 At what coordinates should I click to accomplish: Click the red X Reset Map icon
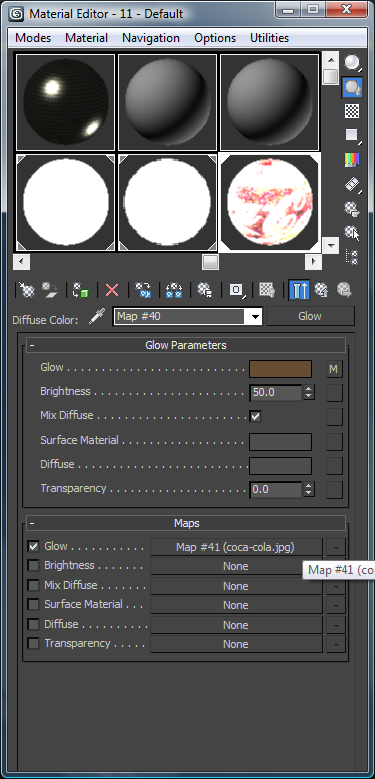coord(112,290)
